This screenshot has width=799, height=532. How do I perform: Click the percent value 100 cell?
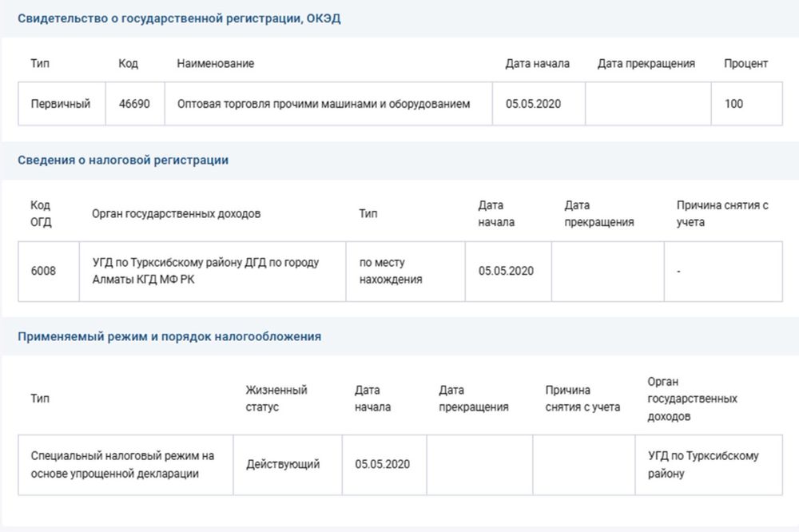click(x=733, y=104)
